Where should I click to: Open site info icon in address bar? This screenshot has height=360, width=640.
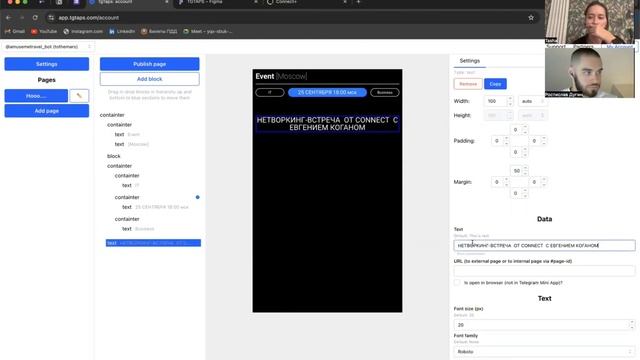(x=51, y=18)
